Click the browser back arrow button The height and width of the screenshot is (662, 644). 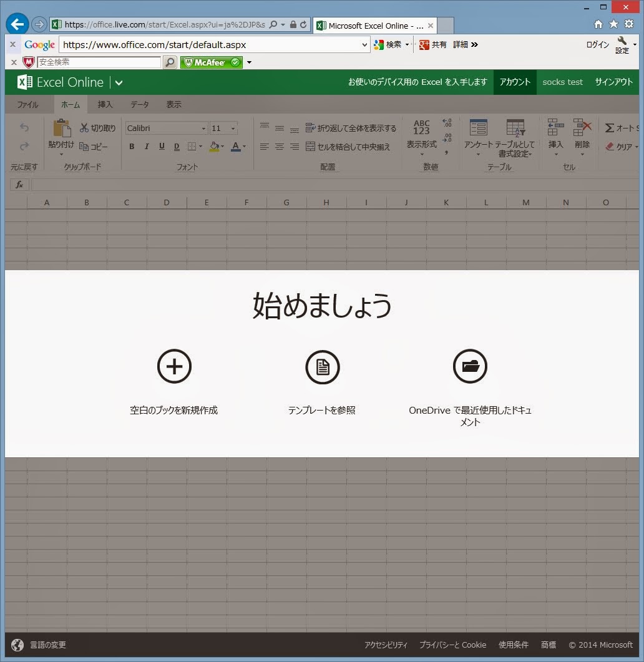17,24
